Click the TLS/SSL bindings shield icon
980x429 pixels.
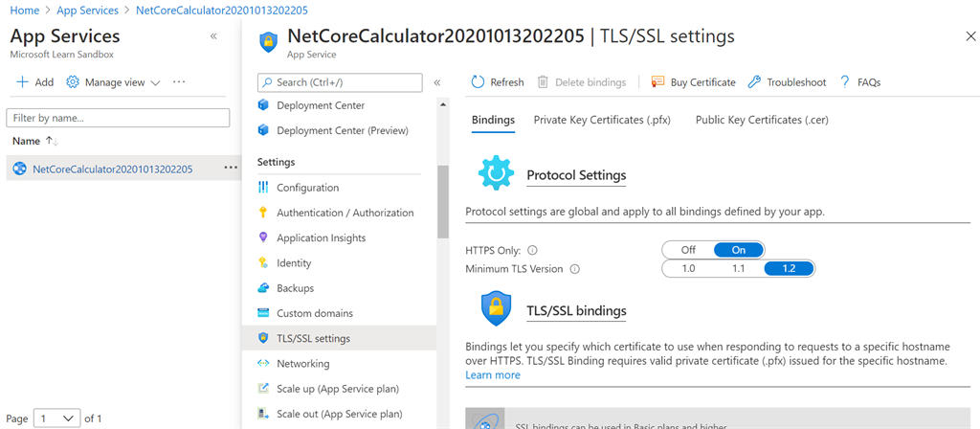coord(497,309)
